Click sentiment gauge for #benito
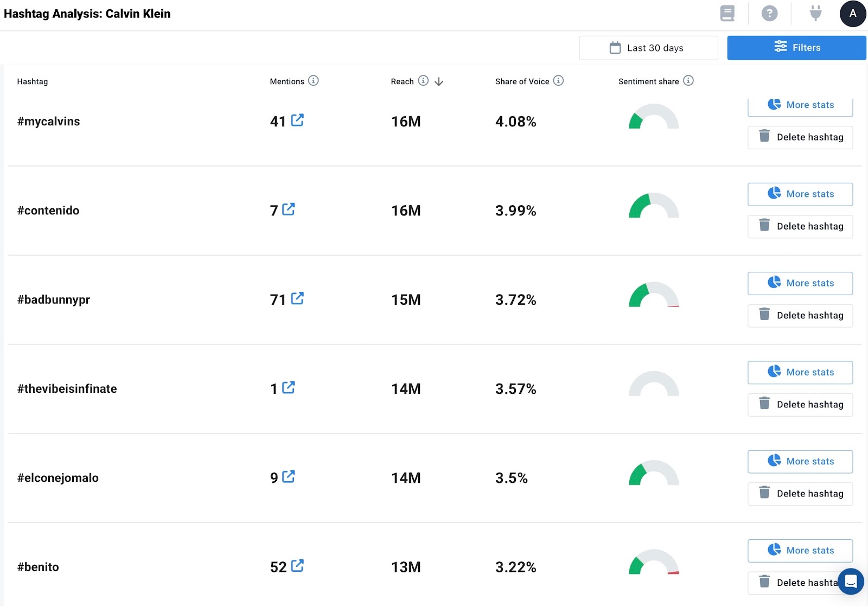 click(654, 562)
